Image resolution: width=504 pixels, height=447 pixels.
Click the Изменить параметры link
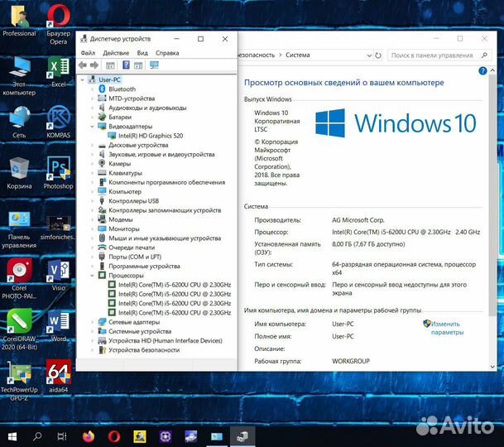click(445, 328)
